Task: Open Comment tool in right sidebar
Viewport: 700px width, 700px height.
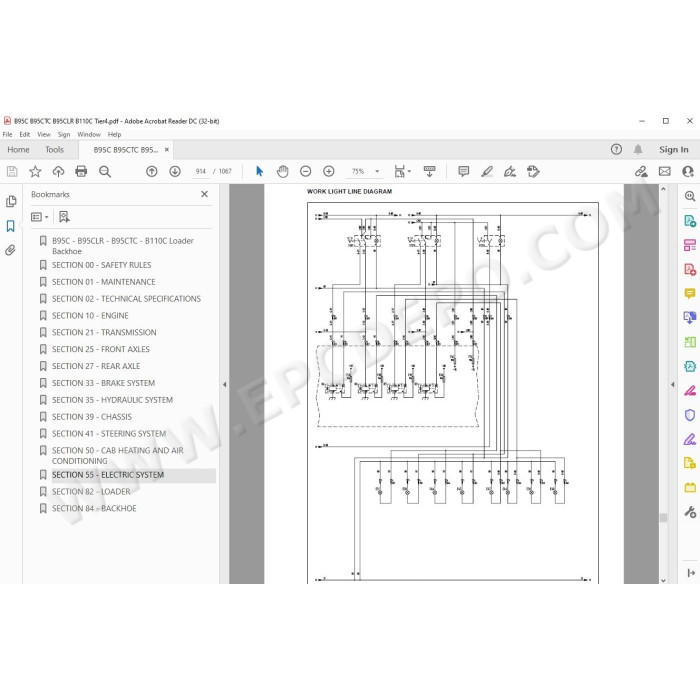Action: click(690, 293)
